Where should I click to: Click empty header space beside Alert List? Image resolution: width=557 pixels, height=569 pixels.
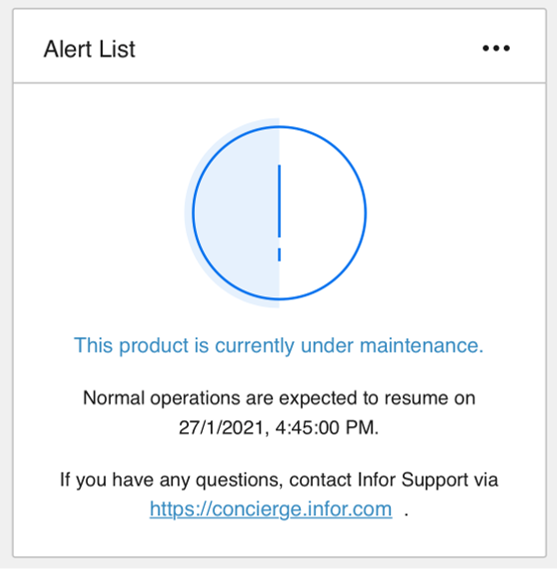pyautogui.click(x=308, y=48)
